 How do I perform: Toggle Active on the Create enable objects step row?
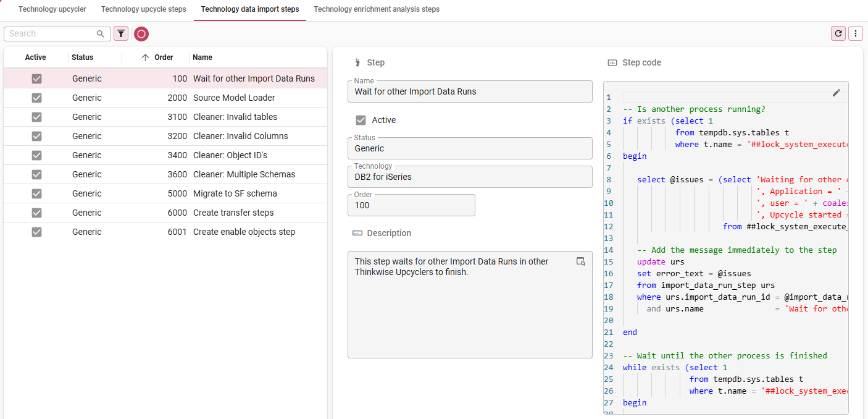[x=36, y=231]
